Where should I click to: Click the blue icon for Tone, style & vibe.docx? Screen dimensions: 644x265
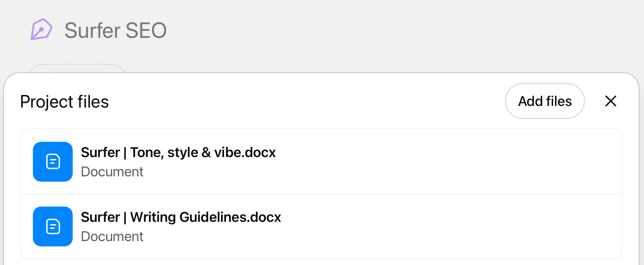[53, 162]
